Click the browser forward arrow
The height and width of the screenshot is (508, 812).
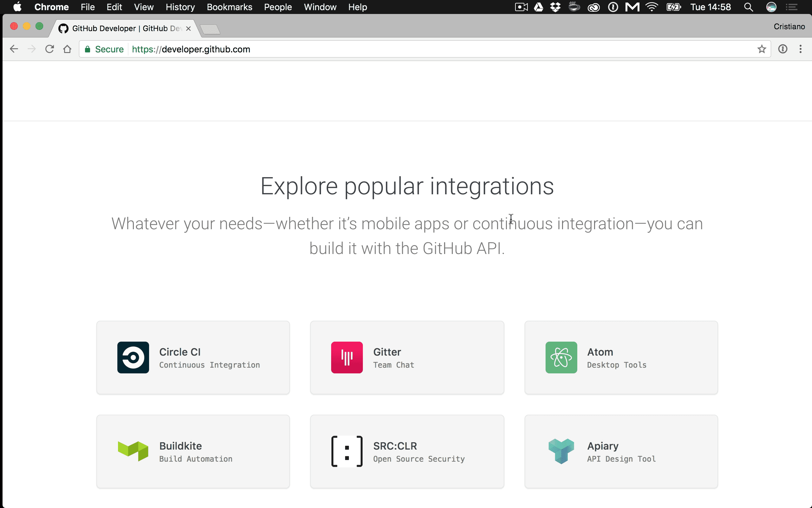point(31,49)
